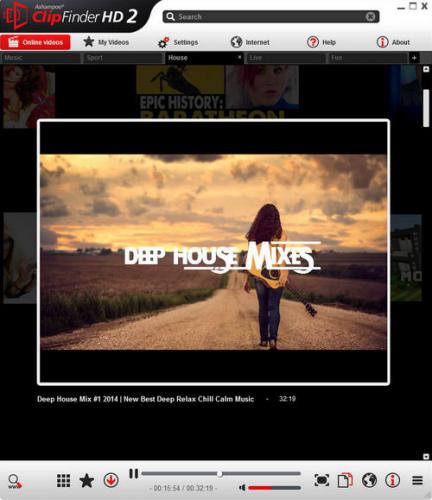Open the Help section

click(x=321, y=42)
